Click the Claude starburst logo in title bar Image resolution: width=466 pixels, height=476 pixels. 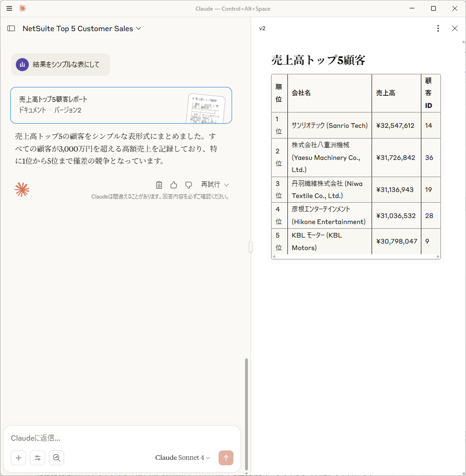22,8
